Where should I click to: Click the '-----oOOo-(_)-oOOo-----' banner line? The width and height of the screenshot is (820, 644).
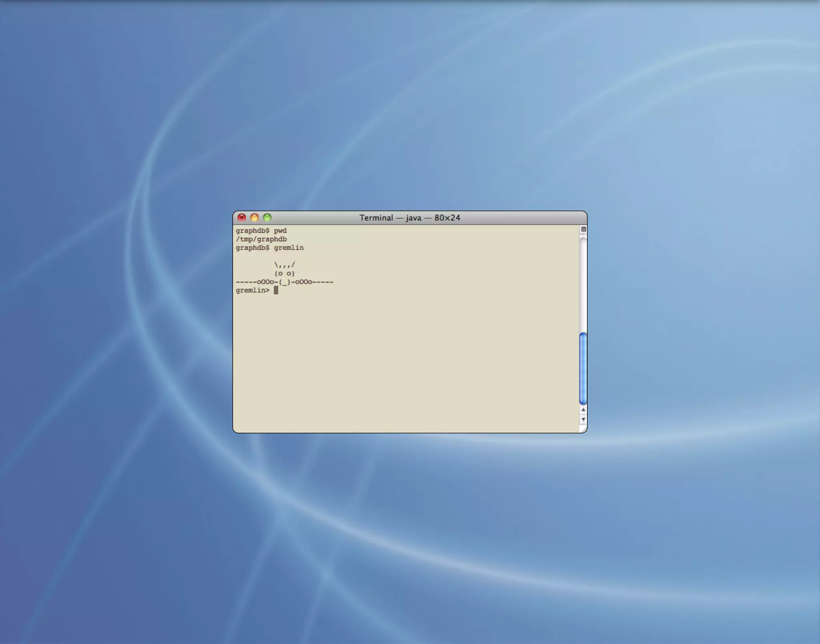[x=284, y=282]
